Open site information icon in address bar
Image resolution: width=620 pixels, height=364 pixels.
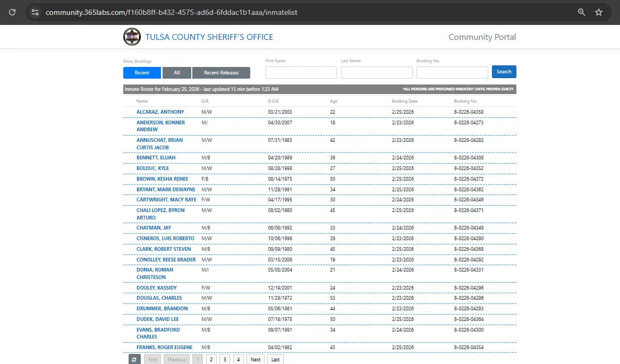(x=35, y=12)
